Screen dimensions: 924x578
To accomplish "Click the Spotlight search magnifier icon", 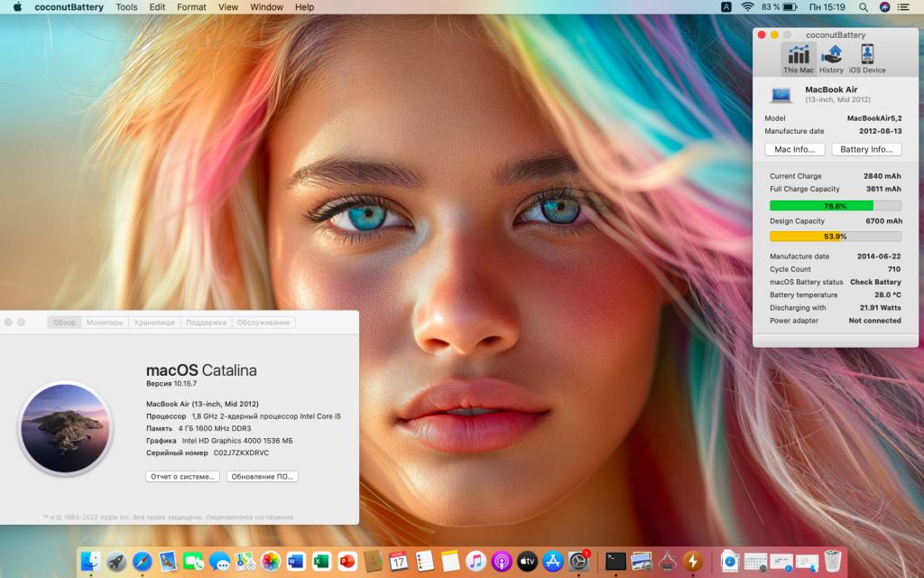I will click(x=863, y=7).
